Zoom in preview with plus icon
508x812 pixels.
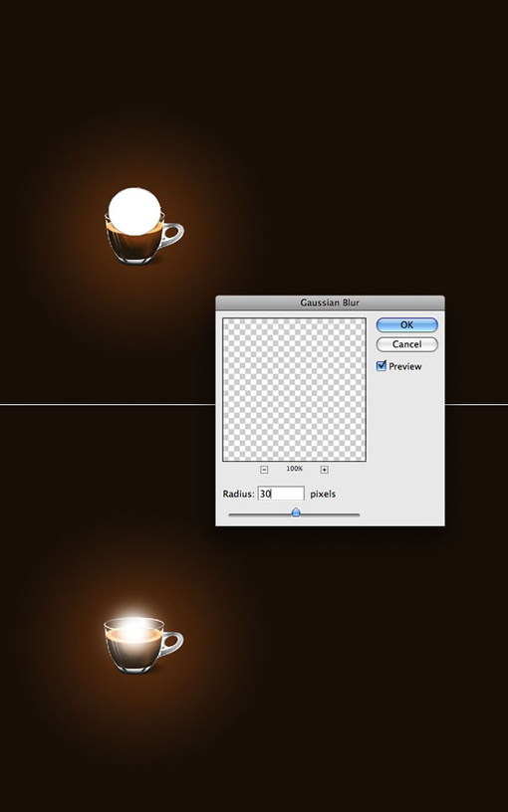coord(324,470)
